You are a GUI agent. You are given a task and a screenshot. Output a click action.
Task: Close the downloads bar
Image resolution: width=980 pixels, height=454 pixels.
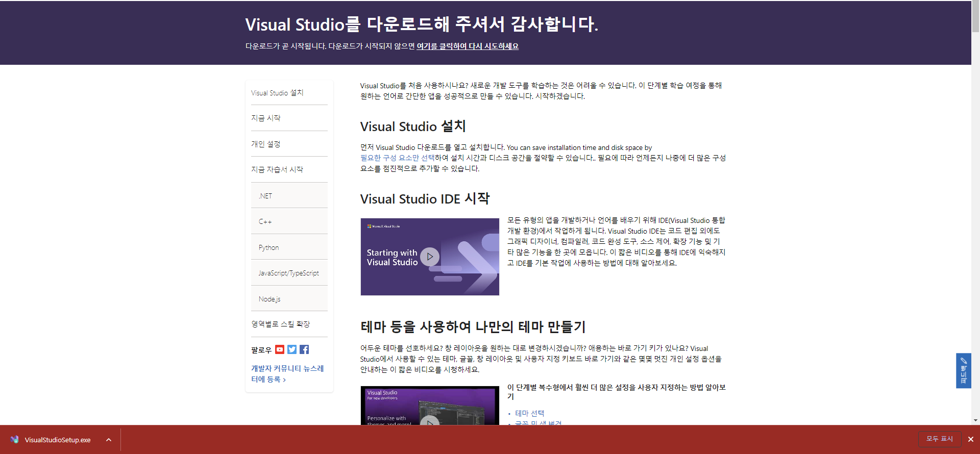(x=970, y=439)
